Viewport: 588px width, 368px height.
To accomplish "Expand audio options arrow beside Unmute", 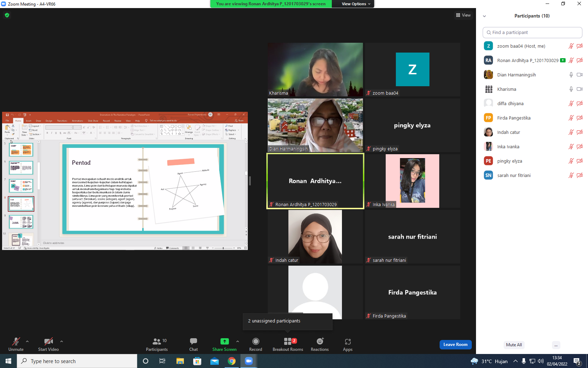I will click(27, 341).
